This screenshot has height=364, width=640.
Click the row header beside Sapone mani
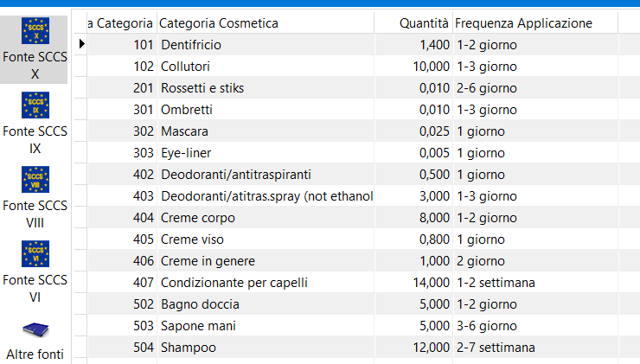pyautogui.click(x=80, y=326)
